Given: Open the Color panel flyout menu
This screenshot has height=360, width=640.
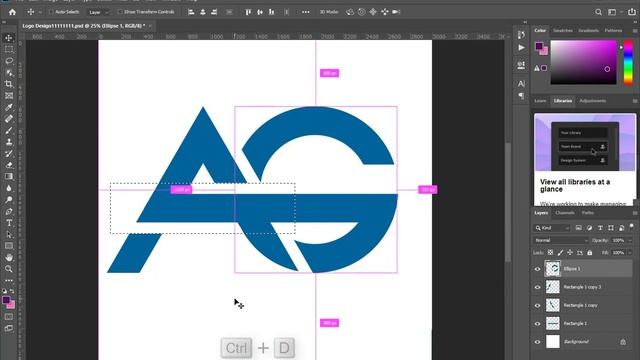Looking at the screenshot, I should coord(635,31).
